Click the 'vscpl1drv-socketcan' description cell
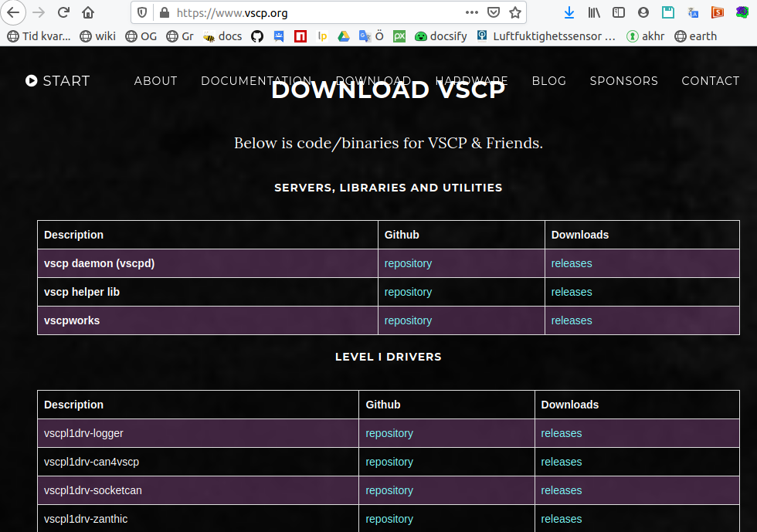The width and height of the screenshot is (757, 532). pyautogui.click(x=198, y=490)
